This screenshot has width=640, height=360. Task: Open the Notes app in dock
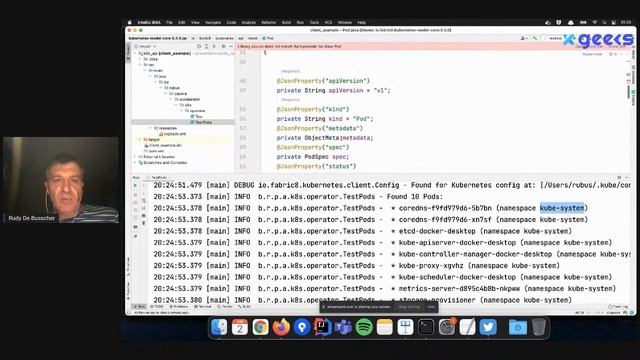point(384,327)
